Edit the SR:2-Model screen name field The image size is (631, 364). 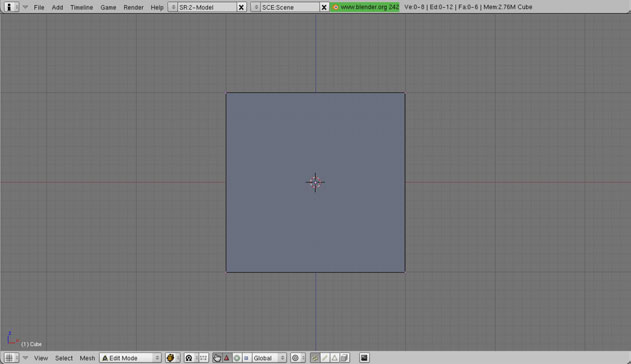[207, 7]
